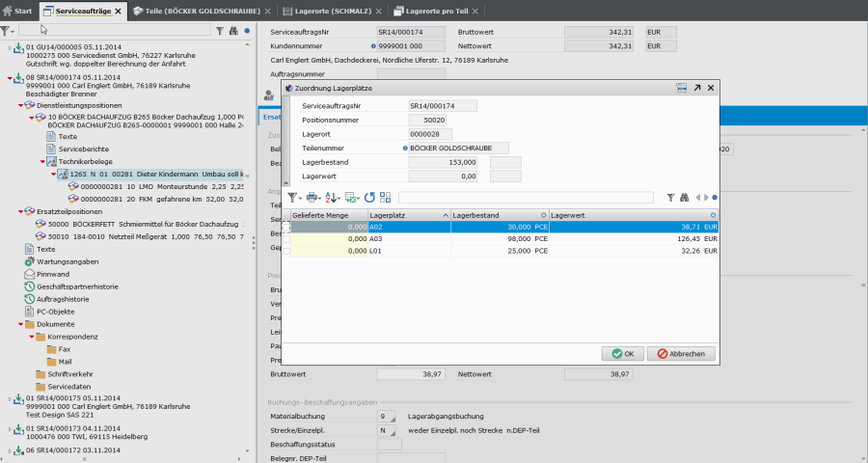Image resolution: width=868 pixels, height=463 pixels.
Task: Click the A-Z sort icon
Action: coord(332,197)
